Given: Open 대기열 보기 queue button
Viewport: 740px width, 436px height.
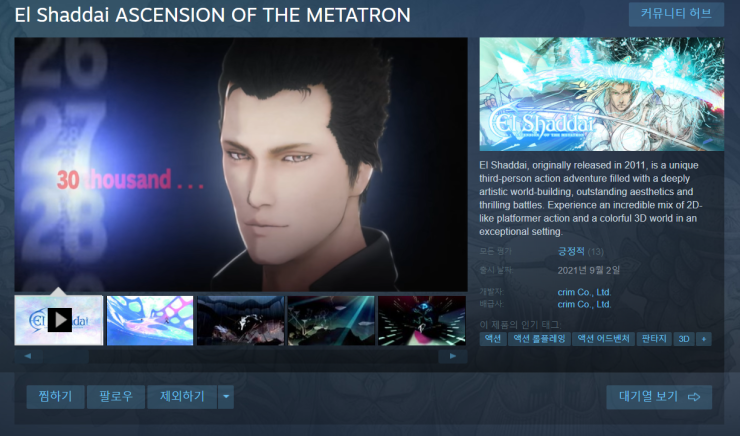Looking at the screenshot, I should [659, 397].
